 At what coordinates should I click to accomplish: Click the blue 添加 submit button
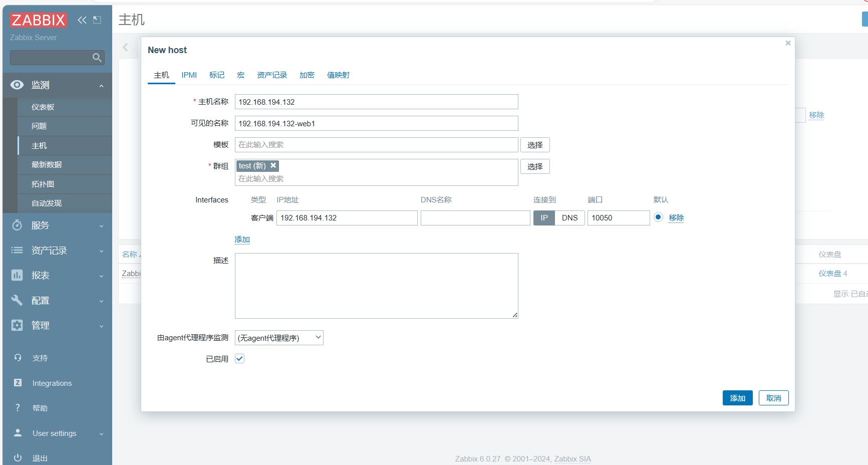point(738,398)
